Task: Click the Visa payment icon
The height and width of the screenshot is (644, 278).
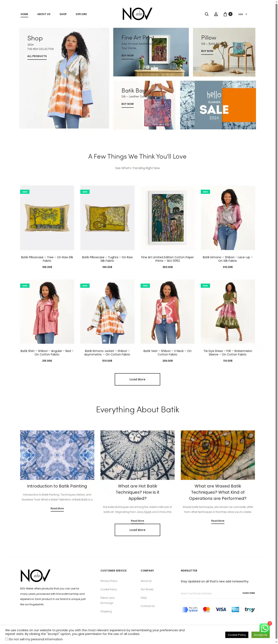Action: [221, 609]
